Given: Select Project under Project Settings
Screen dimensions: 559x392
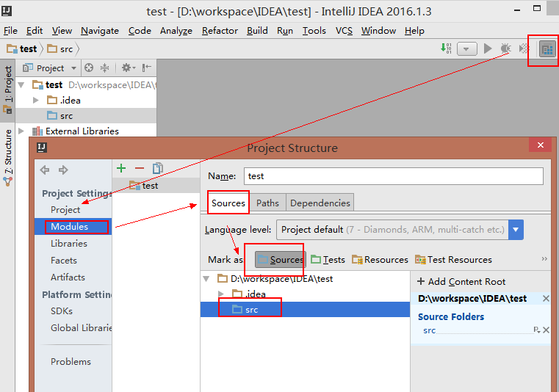Looking at the screenshot, I should coord(65,210).
